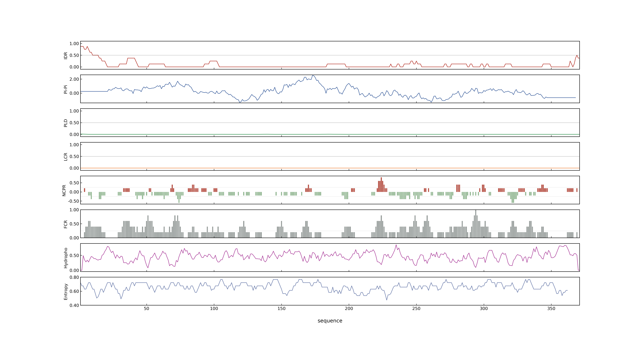Click the PLD y-axis label
644x343 pixels.
pos(66,123)
